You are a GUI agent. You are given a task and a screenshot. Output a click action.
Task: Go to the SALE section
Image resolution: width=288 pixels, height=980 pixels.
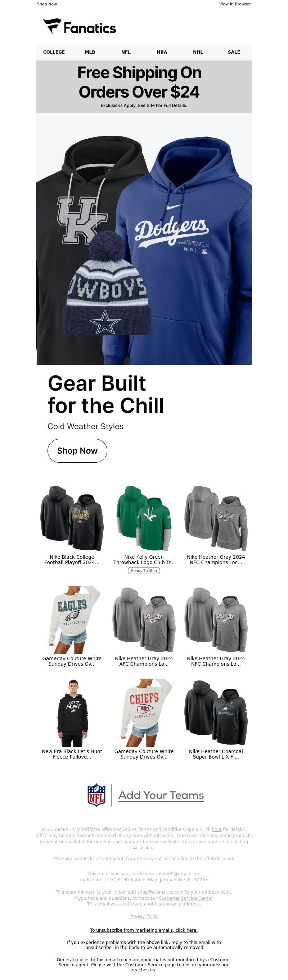(x=234, y=52)
